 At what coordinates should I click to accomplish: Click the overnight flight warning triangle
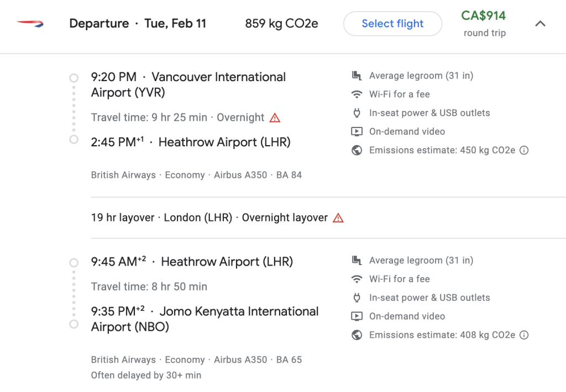275,118
